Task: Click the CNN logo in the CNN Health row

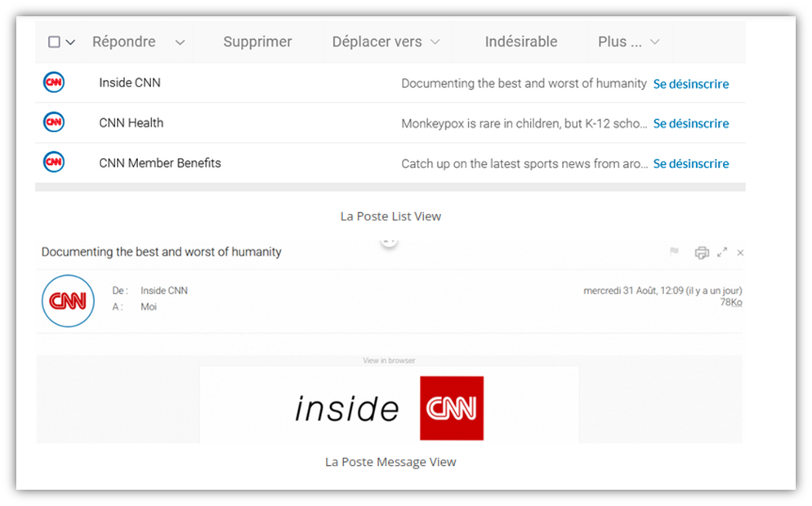Action: click(54, 122)
